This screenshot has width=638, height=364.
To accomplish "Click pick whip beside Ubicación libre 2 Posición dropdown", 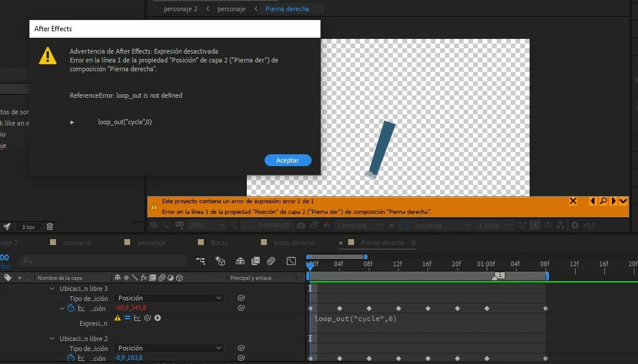I will [241, 348].
